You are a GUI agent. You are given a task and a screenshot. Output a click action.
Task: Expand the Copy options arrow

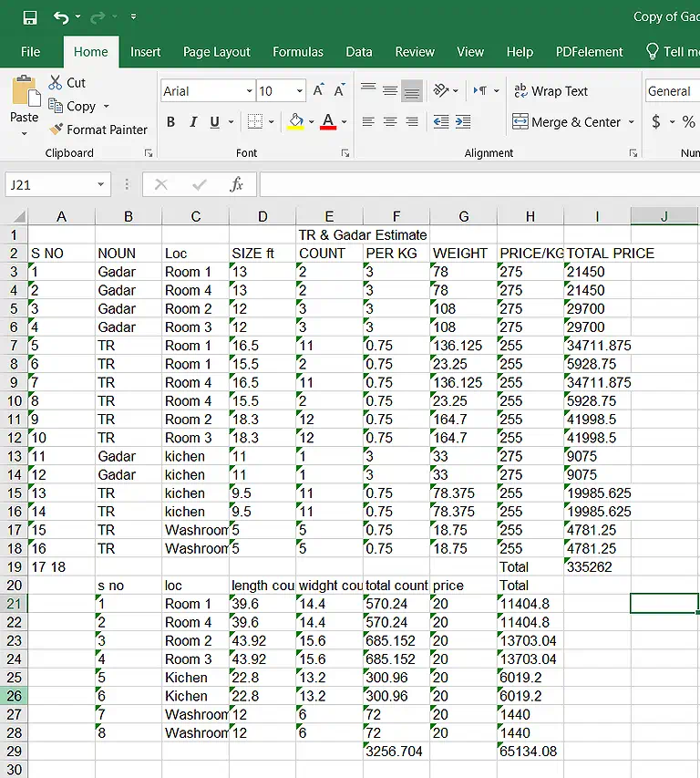106,106
